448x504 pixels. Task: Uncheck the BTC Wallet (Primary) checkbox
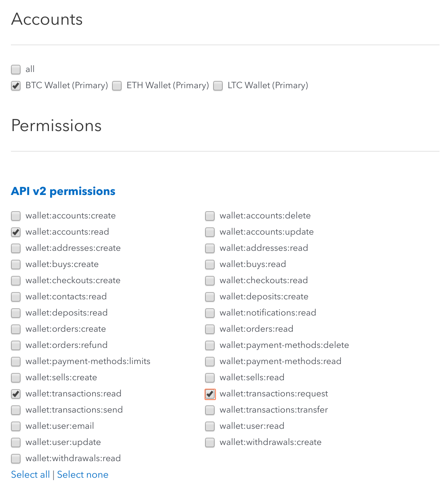pyautogui.click(x=16, y=86)
